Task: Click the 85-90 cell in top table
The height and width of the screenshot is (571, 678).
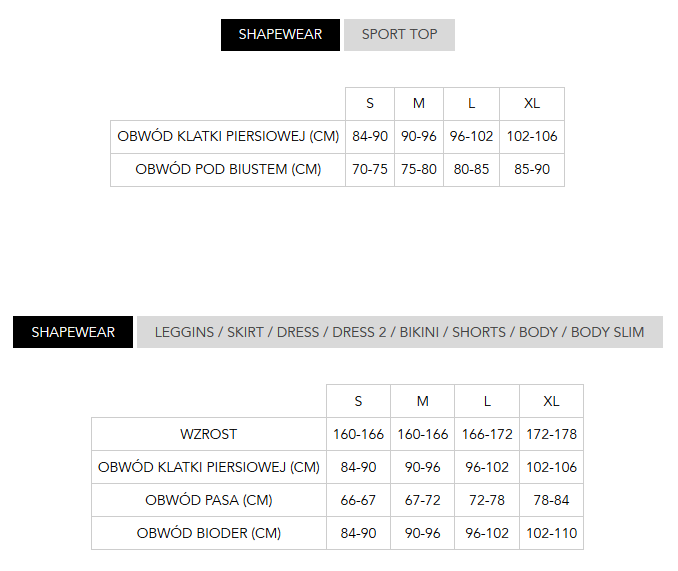Action: (x=532, y=170)
